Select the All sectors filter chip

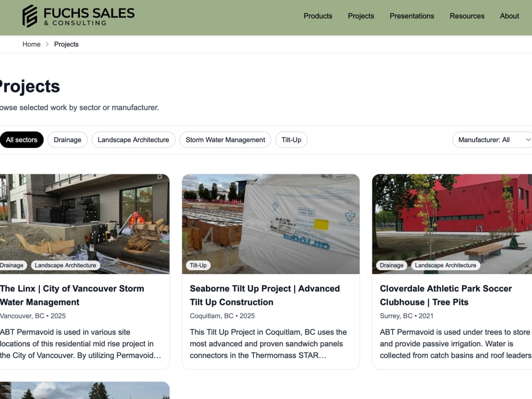tap(21, 140)
